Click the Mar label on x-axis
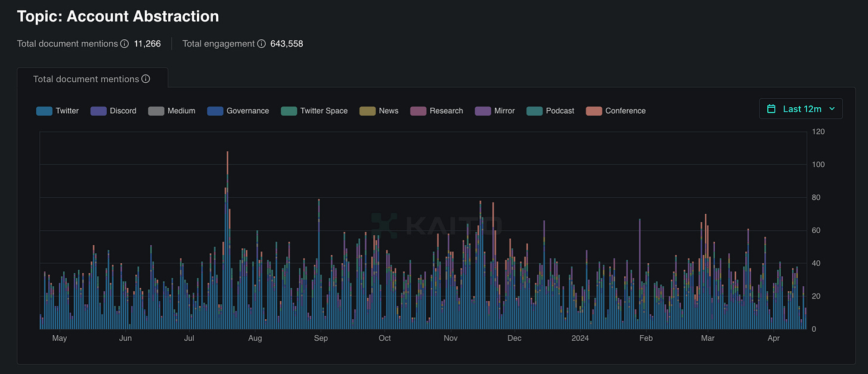Viewport: 868px width, 374px height. (x=708, y=338)
